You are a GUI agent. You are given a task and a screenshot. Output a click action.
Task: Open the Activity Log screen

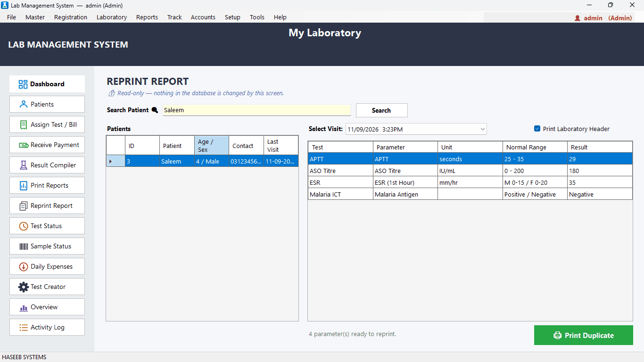coord(47,327)
